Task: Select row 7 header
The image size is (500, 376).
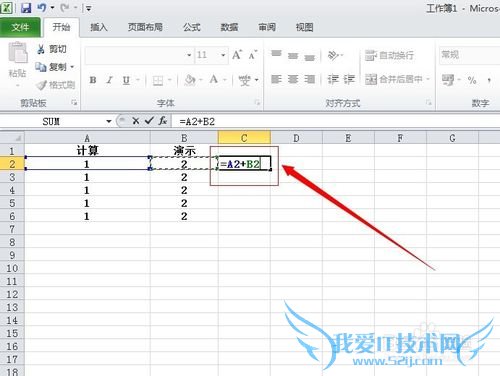Action: click(x=12, y=229)
